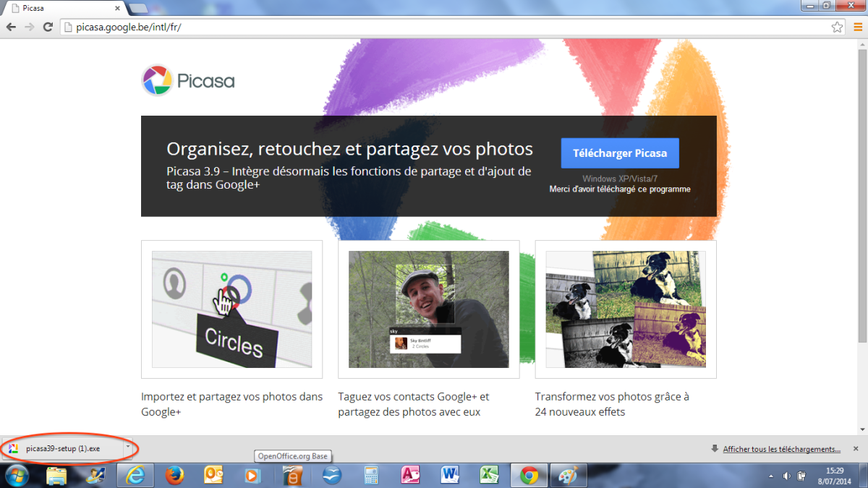868x488 pixels.
Task: Click the Picasa logo on the page
Action: (188, 80)
